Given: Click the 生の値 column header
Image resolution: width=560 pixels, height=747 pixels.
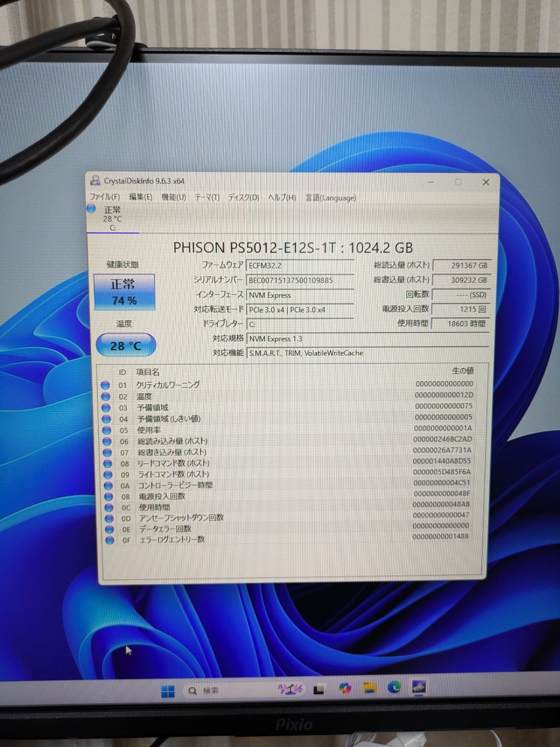Looking at the screenshot, I should coord(462,371).
